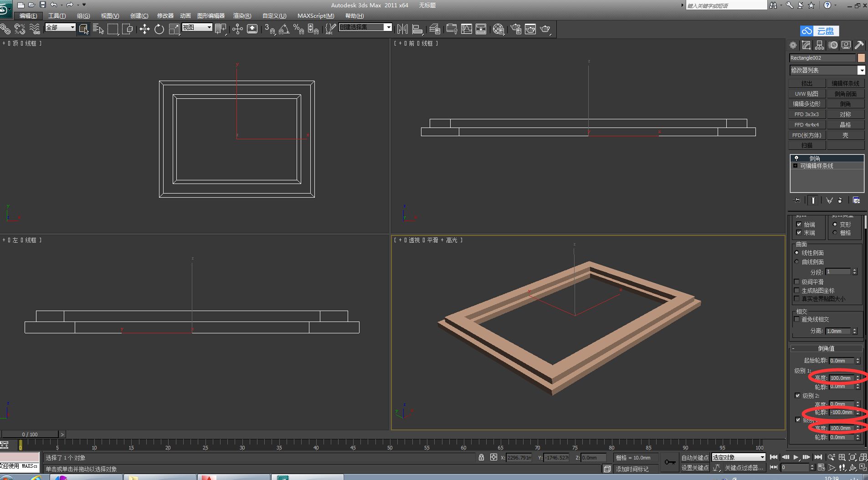Click the UVW 贴图 modifier button

[x=807, y=94]
